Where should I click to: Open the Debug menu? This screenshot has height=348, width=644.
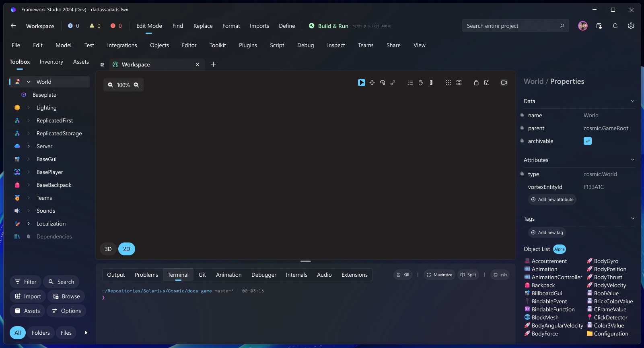coord(306,45)
